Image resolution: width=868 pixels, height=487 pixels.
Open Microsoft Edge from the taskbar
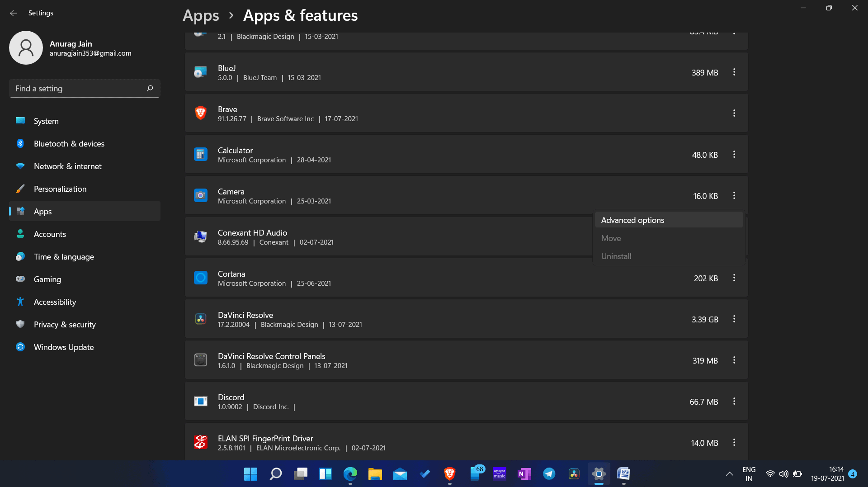coord(350,474)
